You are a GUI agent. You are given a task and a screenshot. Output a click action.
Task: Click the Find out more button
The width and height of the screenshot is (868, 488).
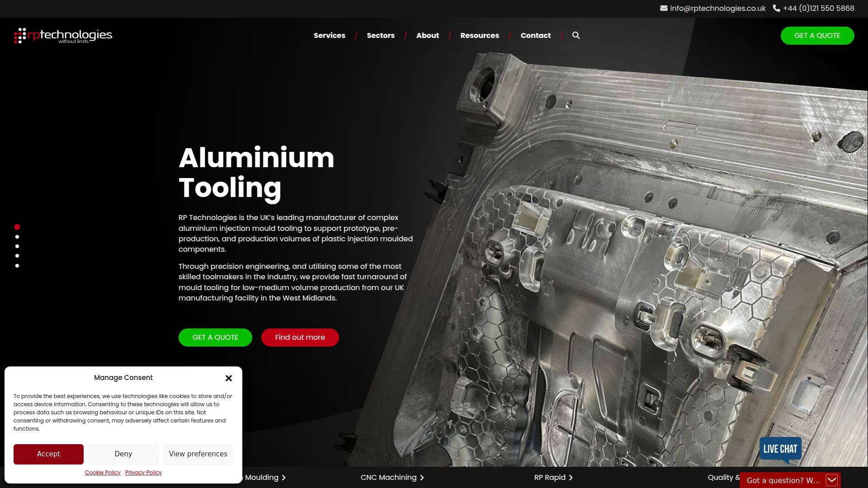click(300, 337)
